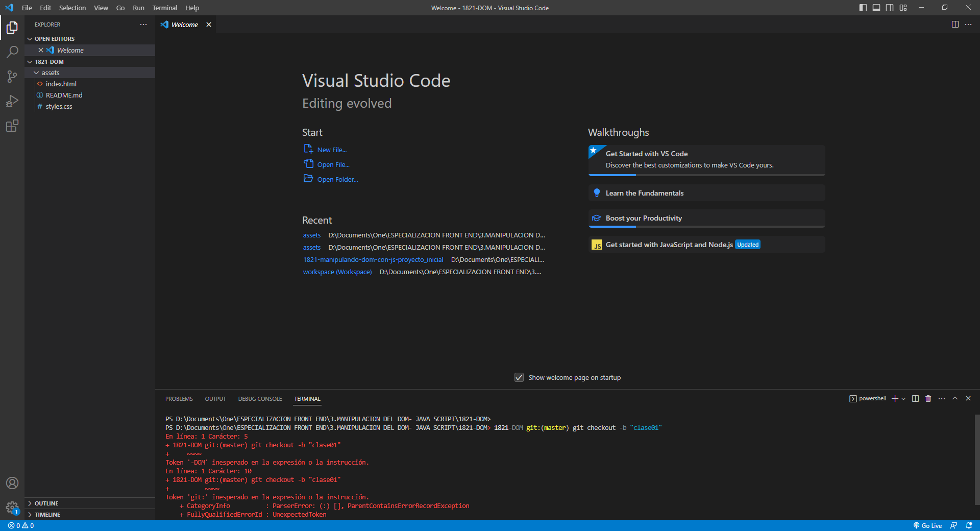Toggle primary side bar layout icon
This screenshot has height=531, width=980.
(863, 8)
